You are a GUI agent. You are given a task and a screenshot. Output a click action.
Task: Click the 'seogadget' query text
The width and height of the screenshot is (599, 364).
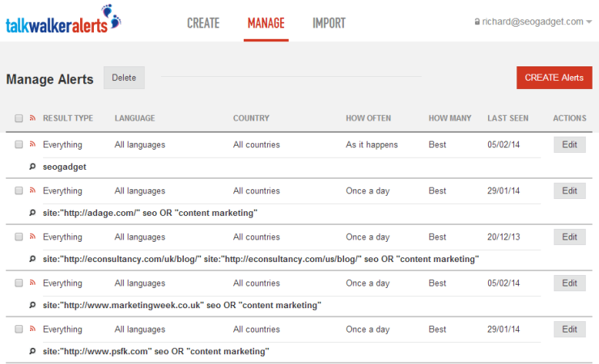65,167
